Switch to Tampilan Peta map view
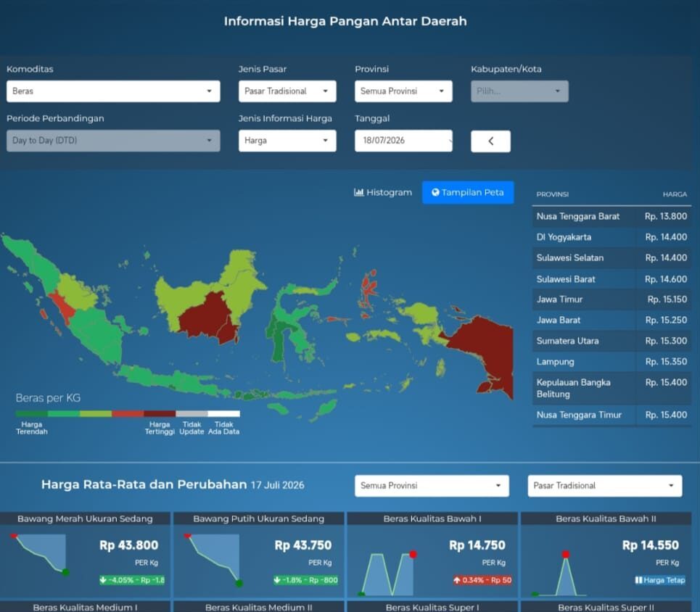 [468, 192]
